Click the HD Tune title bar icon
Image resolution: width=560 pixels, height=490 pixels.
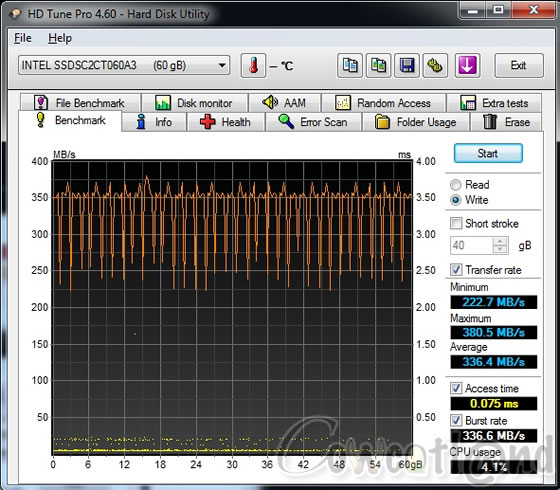15,14
